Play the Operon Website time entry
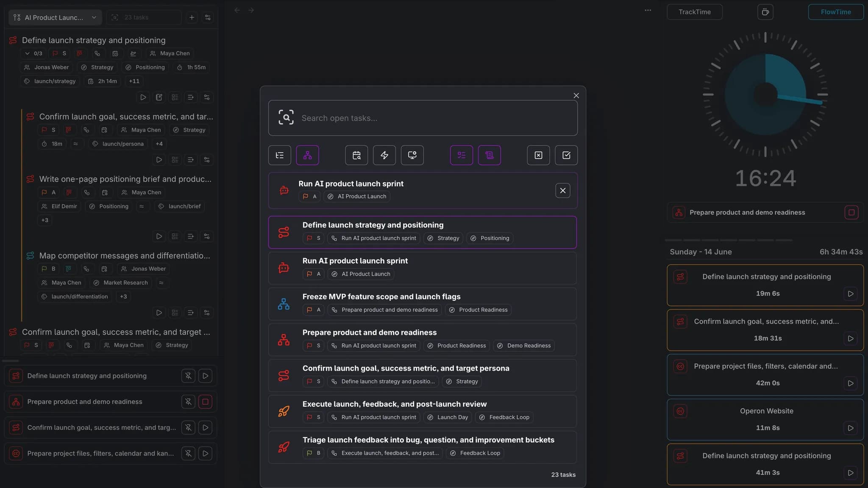868x488 pixels. pos(850,428)
